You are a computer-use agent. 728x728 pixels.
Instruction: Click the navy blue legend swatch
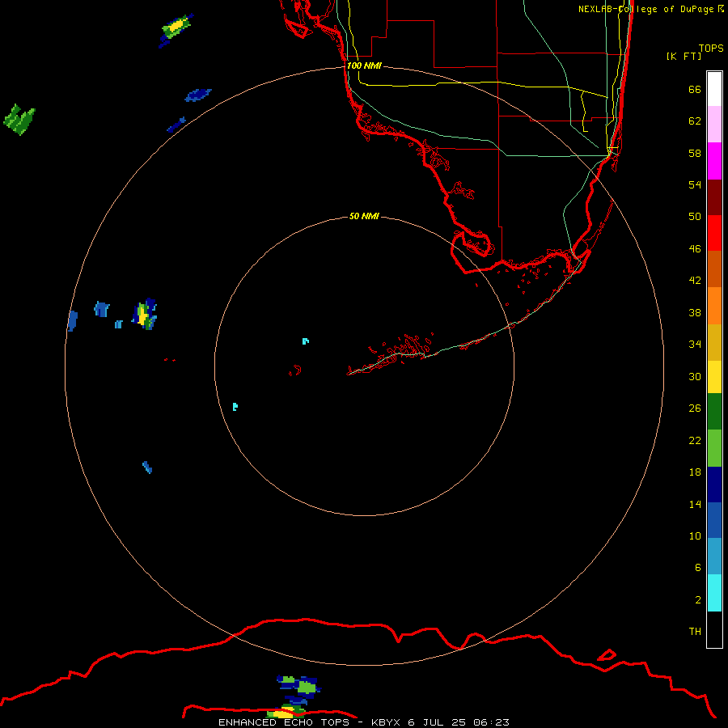(x=714, y=485)
